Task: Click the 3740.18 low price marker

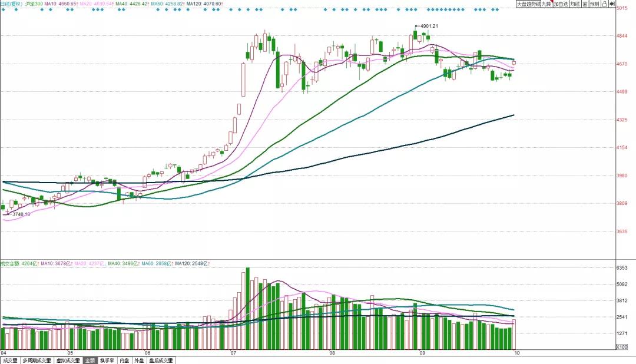Action: [x=21, y=214]
